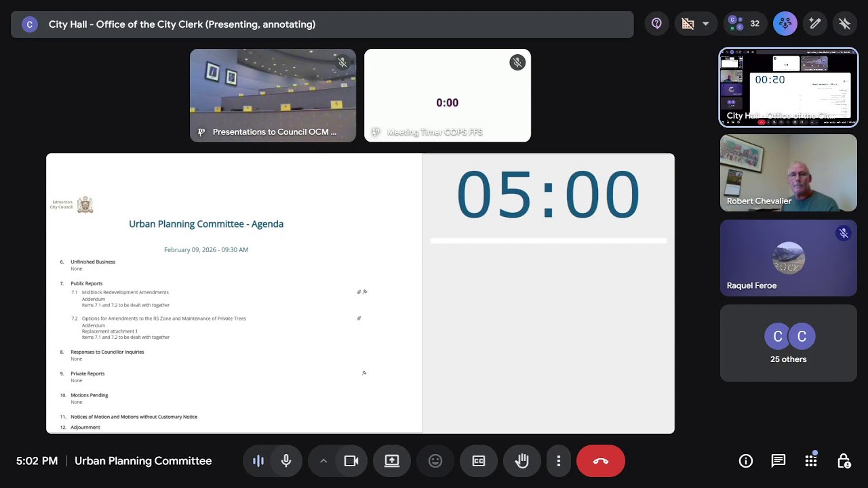Viewport: 868px width, 488px height.
Task: Select Raquel Feroe's participant tile
Action: [x=789, y=258]
